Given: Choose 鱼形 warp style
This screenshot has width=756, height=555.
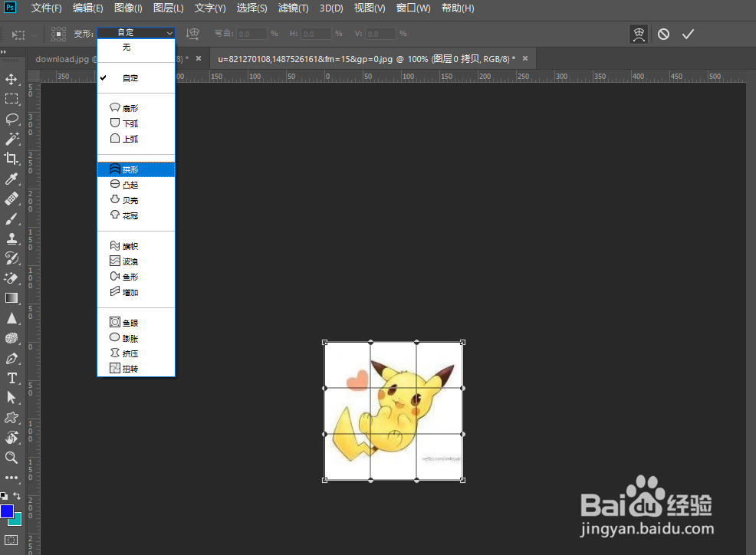Looking at the screenshot, I should (x=136, y=277).
